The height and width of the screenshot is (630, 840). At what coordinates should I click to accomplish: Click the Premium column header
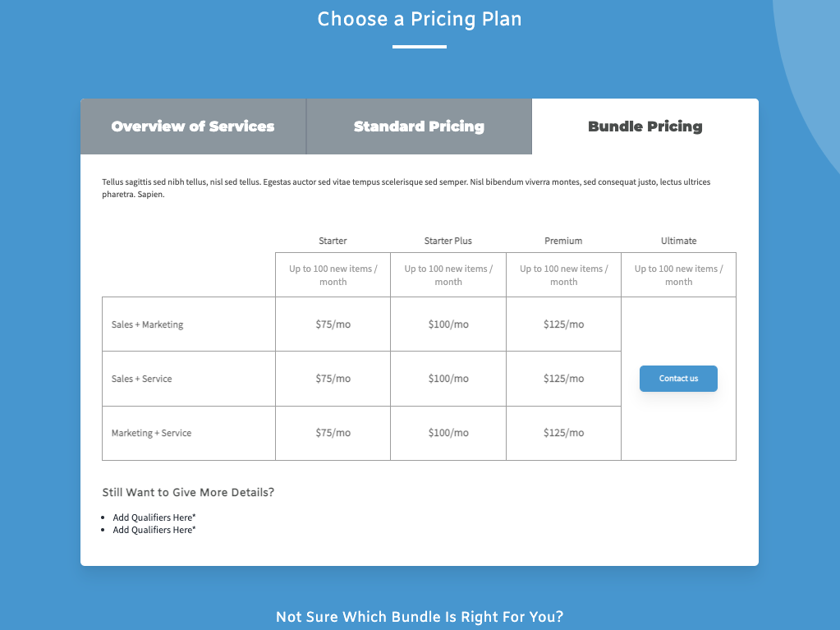click(563, 241)
